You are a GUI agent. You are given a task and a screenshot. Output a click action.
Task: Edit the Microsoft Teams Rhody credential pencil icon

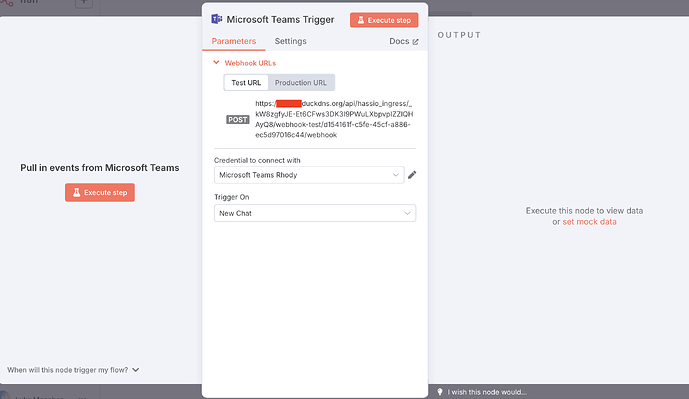pyautogui.click(x=412, y=175)
